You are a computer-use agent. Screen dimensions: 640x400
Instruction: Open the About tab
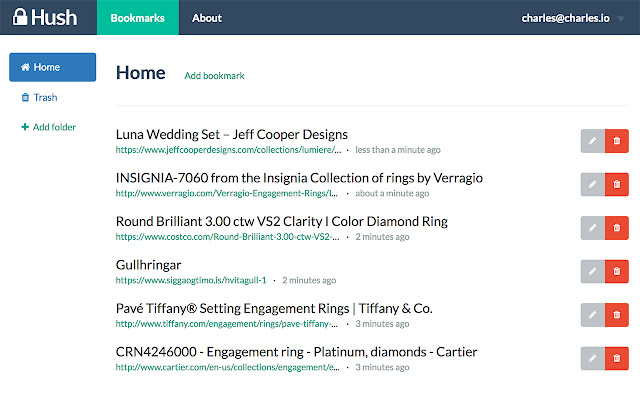207,18
